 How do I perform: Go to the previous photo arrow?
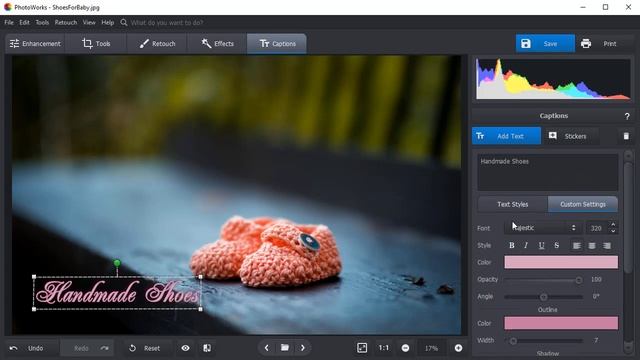click(267, 348)
